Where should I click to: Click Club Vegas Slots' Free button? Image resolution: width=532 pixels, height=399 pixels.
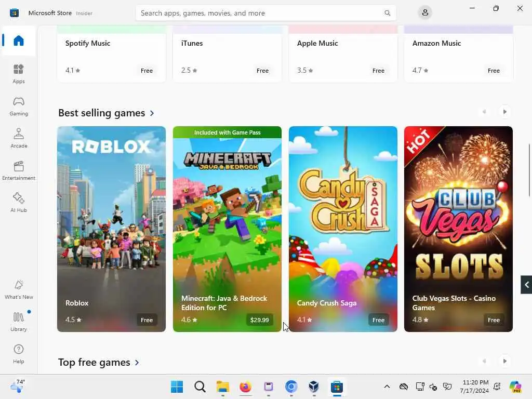(x=494, y=320)
